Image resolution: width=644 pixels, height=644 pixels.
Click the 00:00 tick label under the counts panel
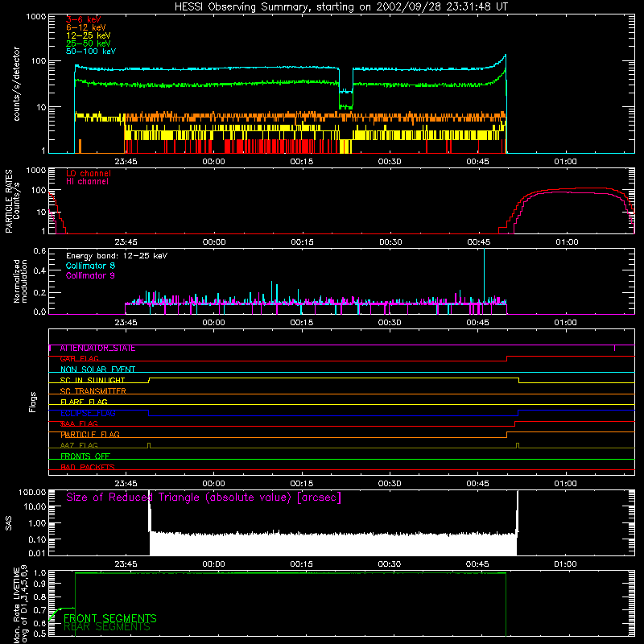point(213,162)
